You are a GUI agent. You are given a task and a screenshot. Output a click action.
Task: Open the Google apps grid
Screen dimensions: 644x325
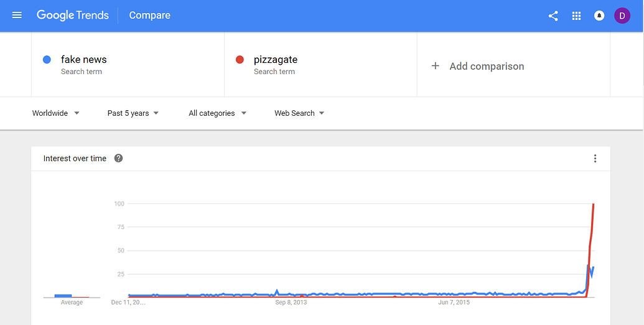[576, 16]
